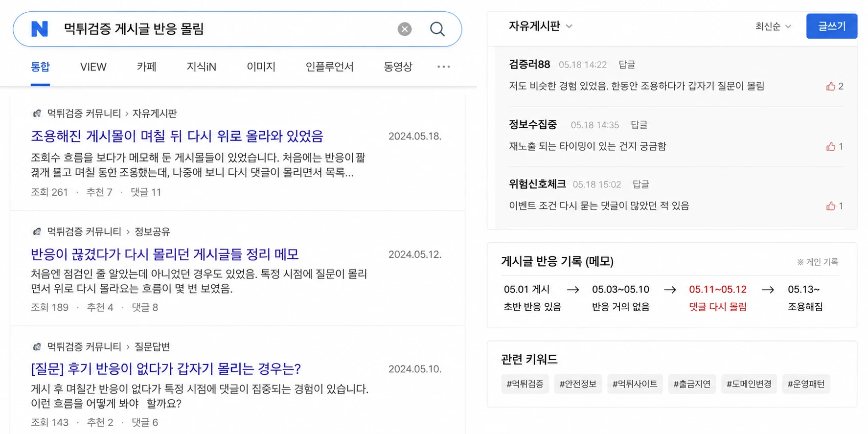Open the #도메인변경 keyword tag
This screenshot has width=868, height=434.
749,384
